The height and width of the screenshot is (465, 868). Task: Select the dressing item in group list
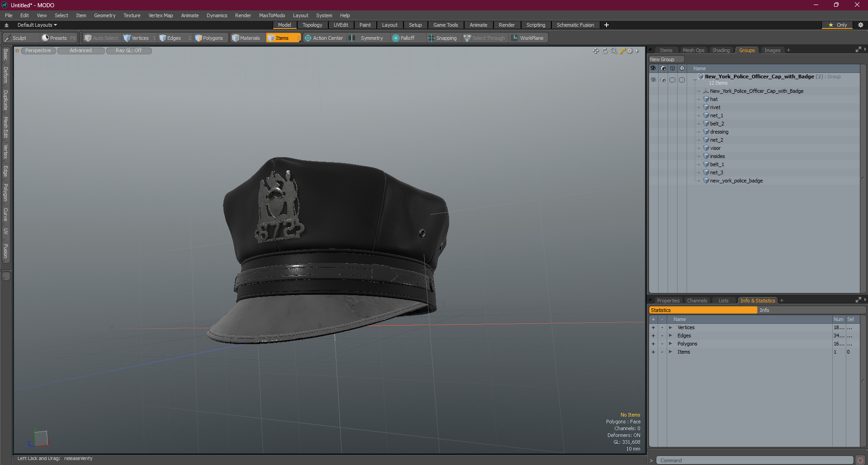(x=719, y=132)
